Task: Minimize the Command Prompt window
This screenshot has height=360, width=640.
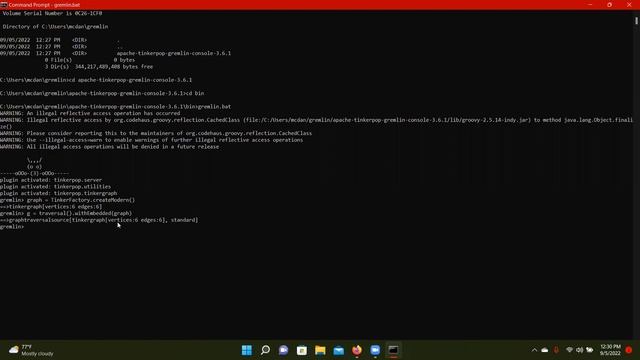Action: (x=590, y=5)
